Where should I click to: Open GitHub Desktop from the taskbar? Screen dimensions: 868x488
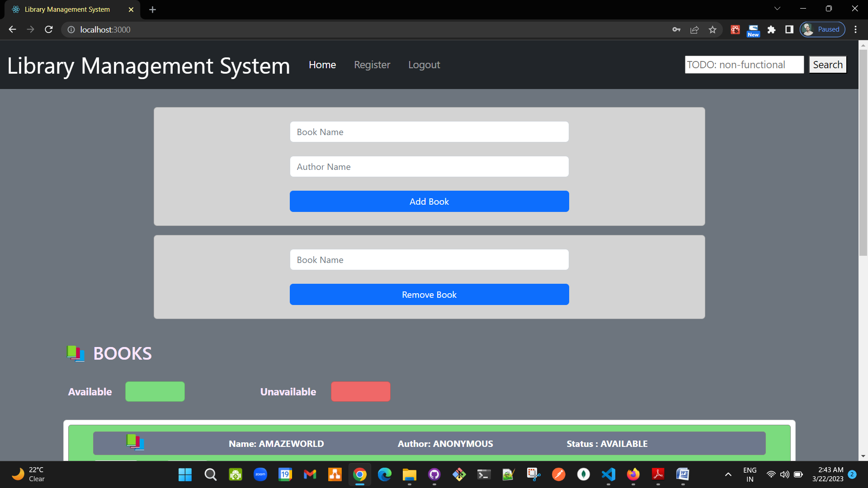[x=434, y=474]
